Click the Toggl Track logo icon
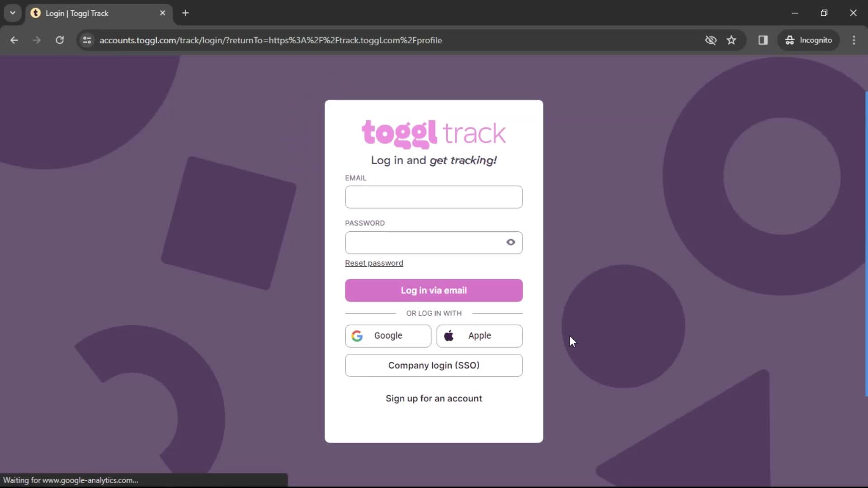This screenshot has width=868, height=488. tap(434, 132)
